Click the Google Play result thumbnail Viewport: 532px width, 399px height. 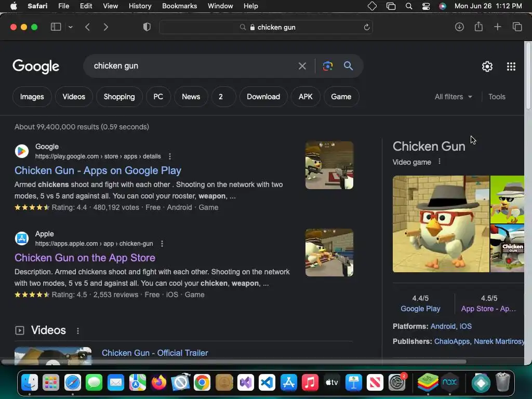tap(329, 165)
